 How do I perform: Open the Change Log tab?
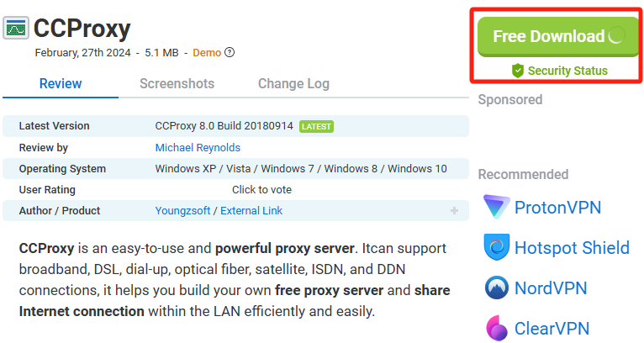293,83
